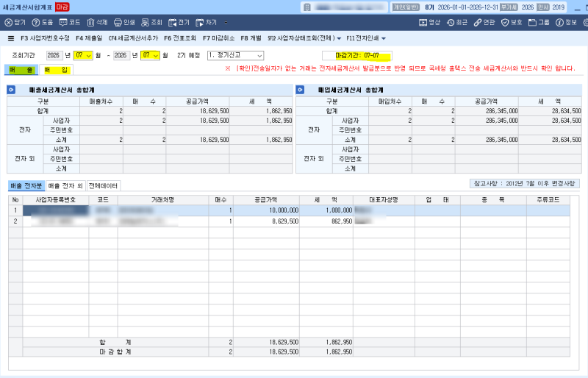Click the 사업자등록번호 column header

[x=56, y=200]
